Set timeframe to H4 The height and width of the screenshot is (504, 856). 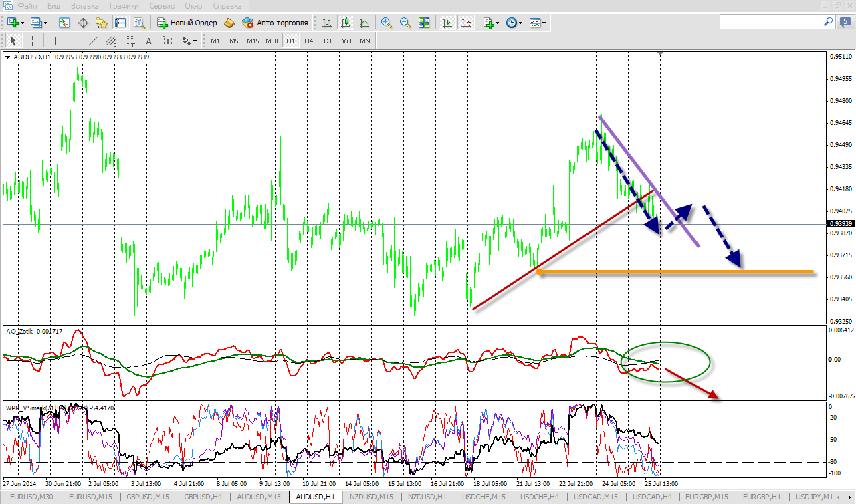coord(308,41)
